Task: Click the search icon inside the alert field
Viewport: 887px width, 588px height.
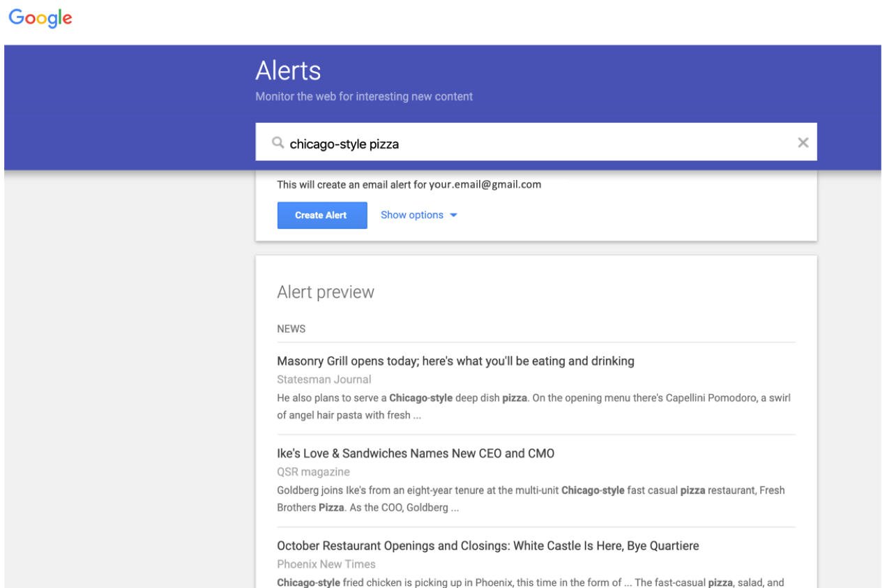Action: 278,142
